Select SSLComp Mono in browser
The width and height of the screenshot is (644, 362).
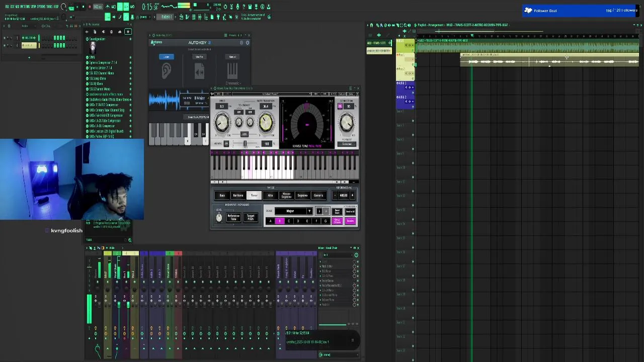tap(98, 78)
